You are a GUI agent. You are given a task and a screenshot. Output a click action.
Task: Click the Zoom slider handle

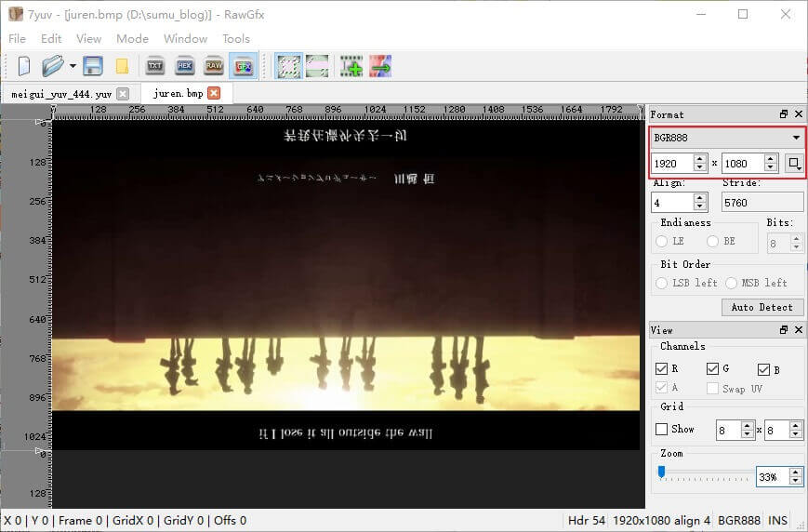point(661,472)
